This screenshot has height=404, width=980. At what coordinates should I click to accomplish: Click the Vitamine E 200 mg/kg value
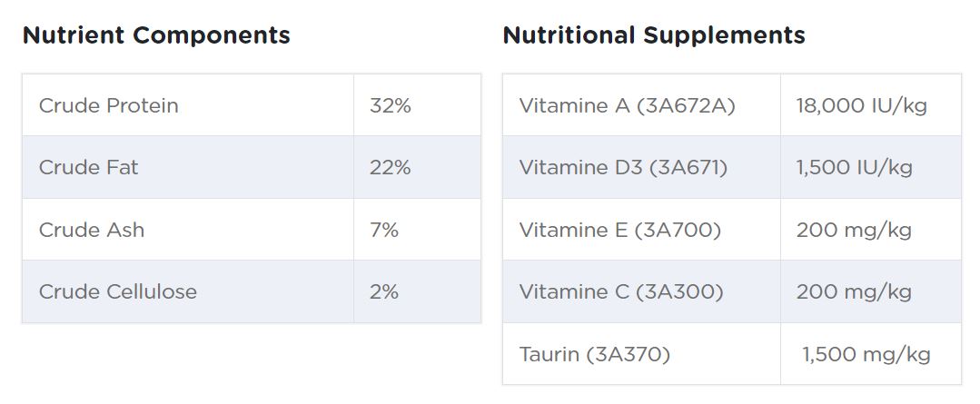click(854, 230)
